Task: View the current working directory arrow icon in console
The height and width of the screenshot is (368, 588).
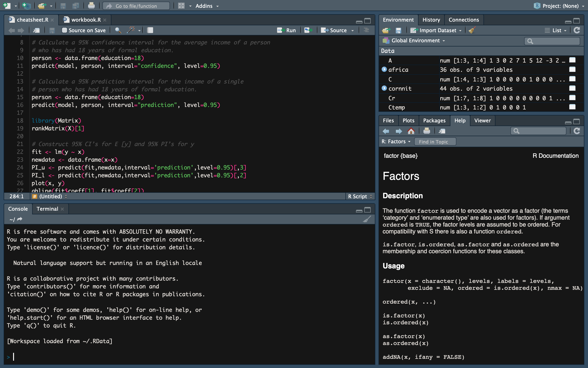Action: [x=20, y=219]
